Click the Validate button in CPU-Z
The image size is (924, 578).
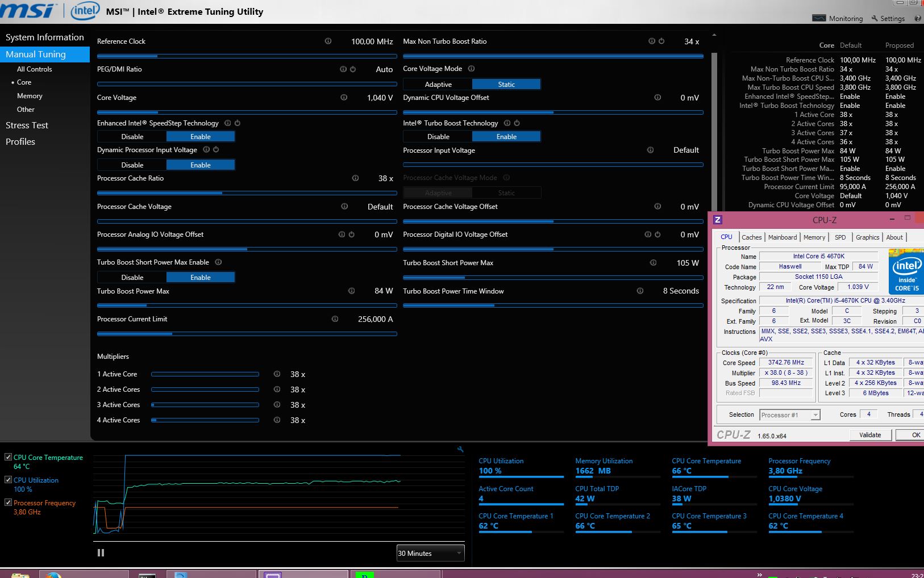(870, 435)
